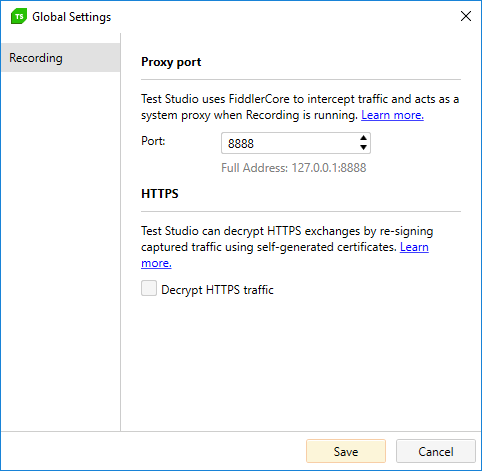This screenshot has height=471, width=482.
Task: Click the HTTPS section heading
Action: pos(160,194)
